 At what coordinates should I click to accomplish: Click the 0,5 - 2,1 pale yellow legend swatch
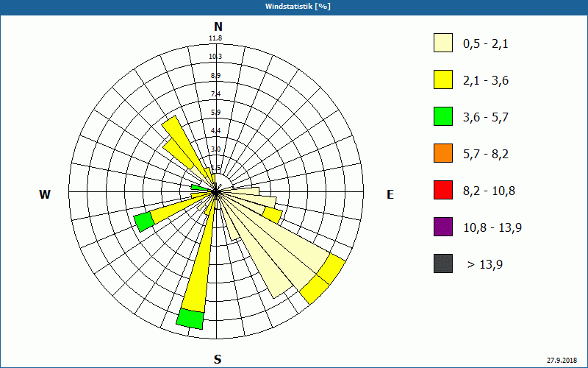[x=443, y=43]
